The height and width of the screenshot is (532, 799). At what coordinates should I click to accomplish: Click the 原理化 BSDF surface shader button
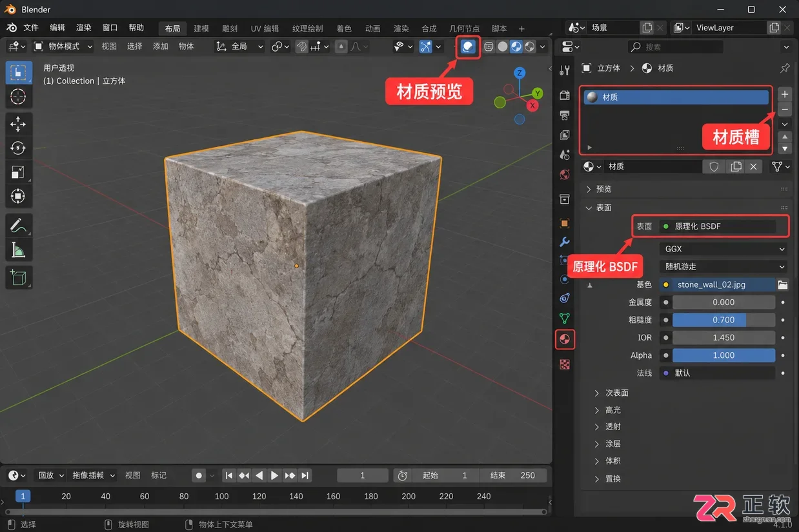coord(718,226)
